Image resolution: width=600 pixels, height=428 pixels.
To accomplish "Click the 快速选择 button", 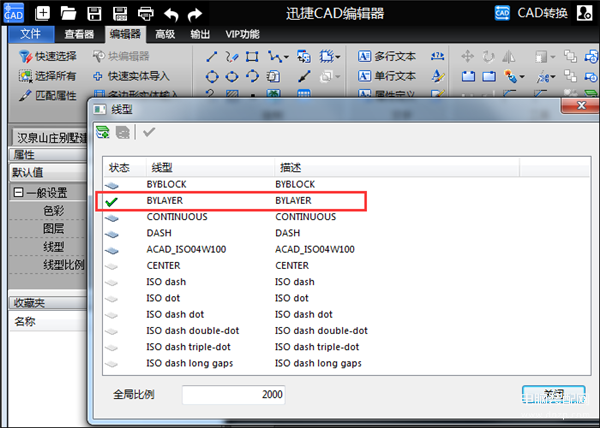I will coord(48,56).
